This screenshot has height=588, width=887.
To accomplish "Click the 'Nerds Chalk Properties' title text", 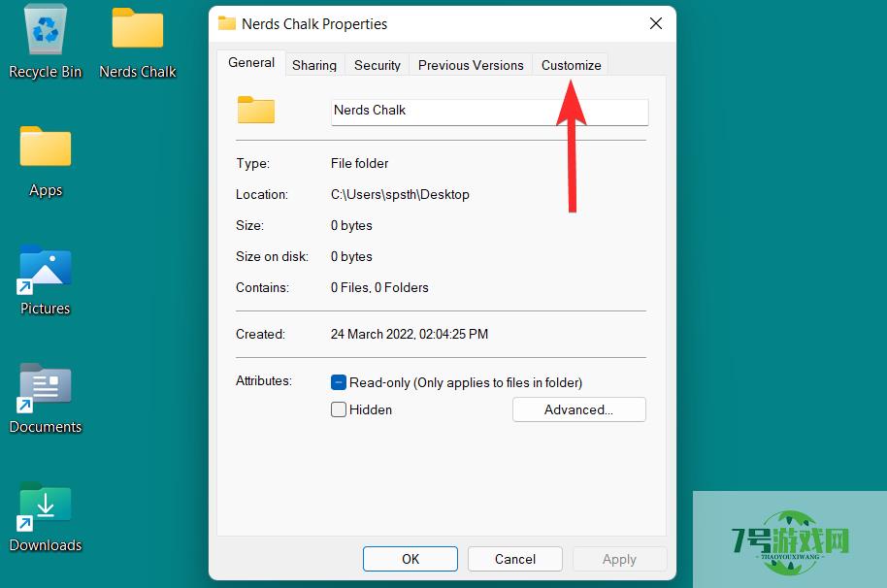I will pos(314,23).
